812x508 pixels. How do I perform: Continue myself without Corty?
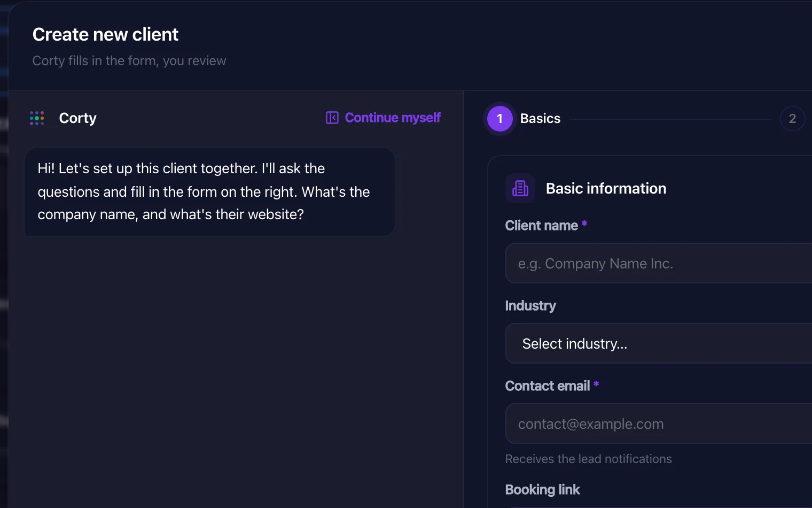(384, 118)
